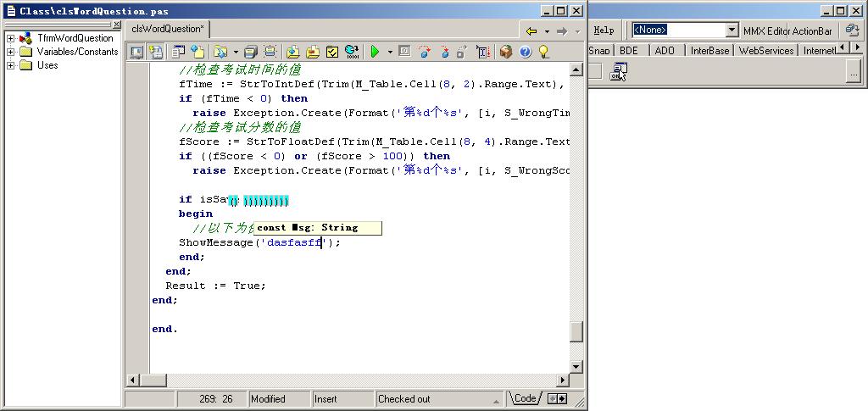Click the checklist toolbar icon

[332, 52]
